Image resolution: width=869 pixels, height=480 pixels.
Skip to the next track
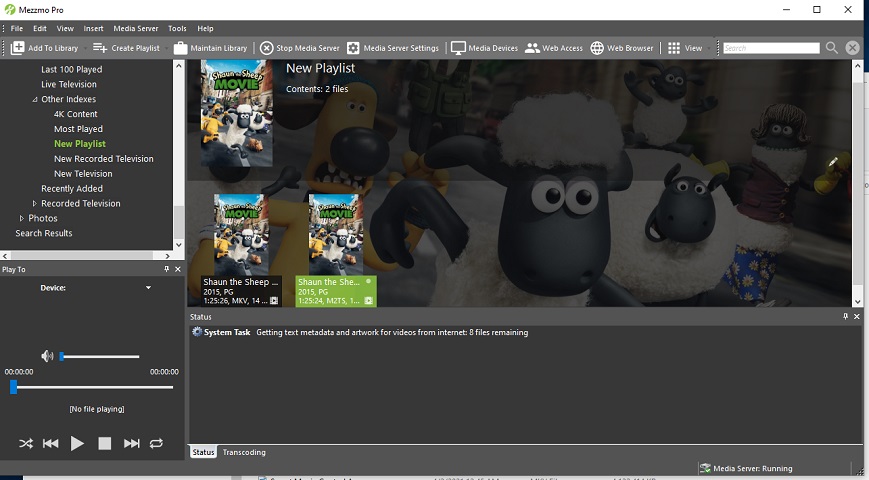point(131,443)
